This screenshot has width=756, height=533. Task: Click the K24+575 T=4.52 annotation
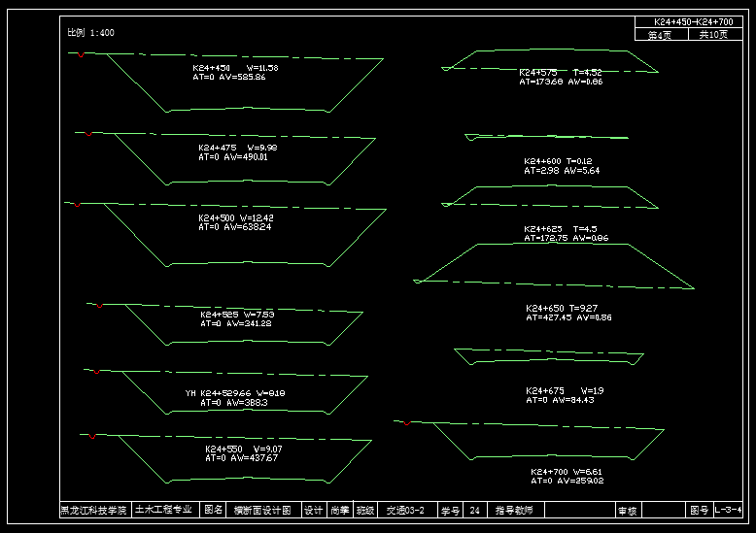point(560,73)
